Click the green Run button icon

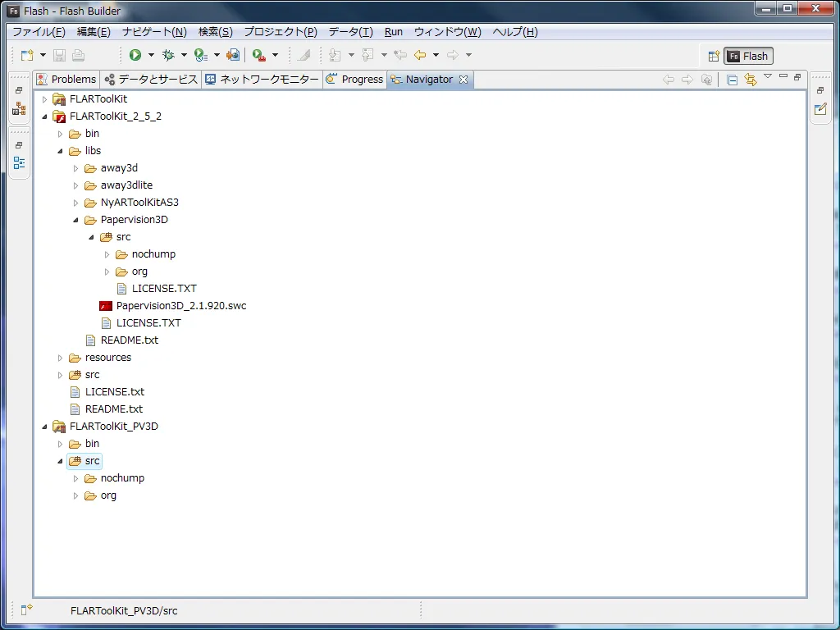[135, 55]
